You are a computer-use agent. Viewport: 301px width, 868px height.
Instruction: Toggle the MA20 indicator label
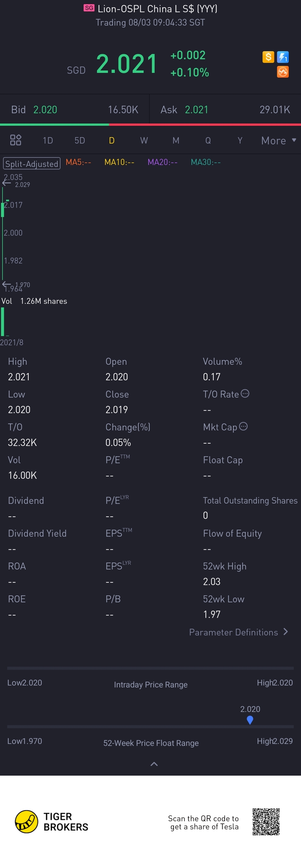click(x=162, y=162)
